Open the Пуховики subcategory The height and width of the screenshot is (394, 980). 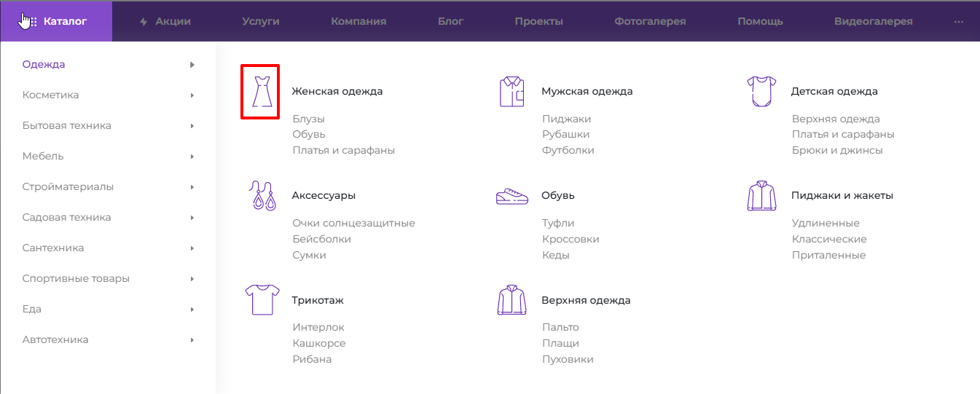click(x=568, y=359)
